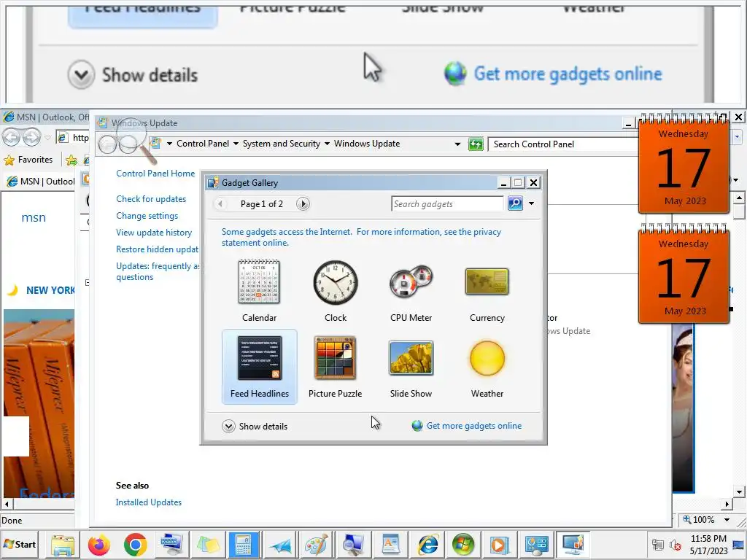The height and width of the screenshot is (560, 747).
Task: Click the horizontal scrollbar left arrow
Action: point(7,503)
